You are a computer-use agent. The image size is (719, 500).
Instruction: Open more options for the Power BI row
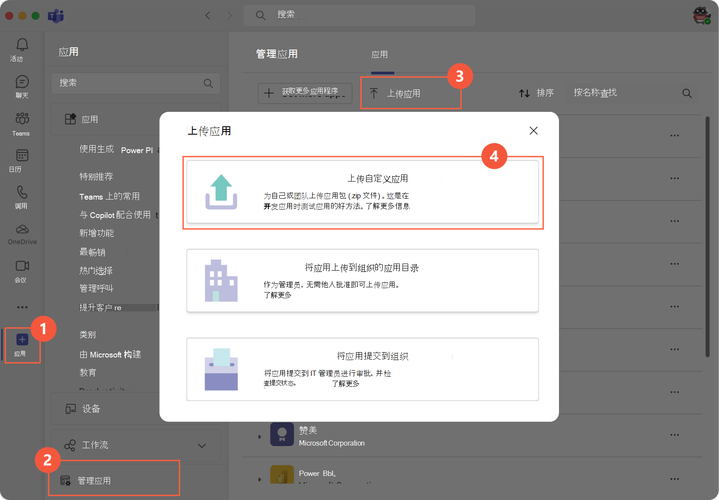click(x=674, y=478)
